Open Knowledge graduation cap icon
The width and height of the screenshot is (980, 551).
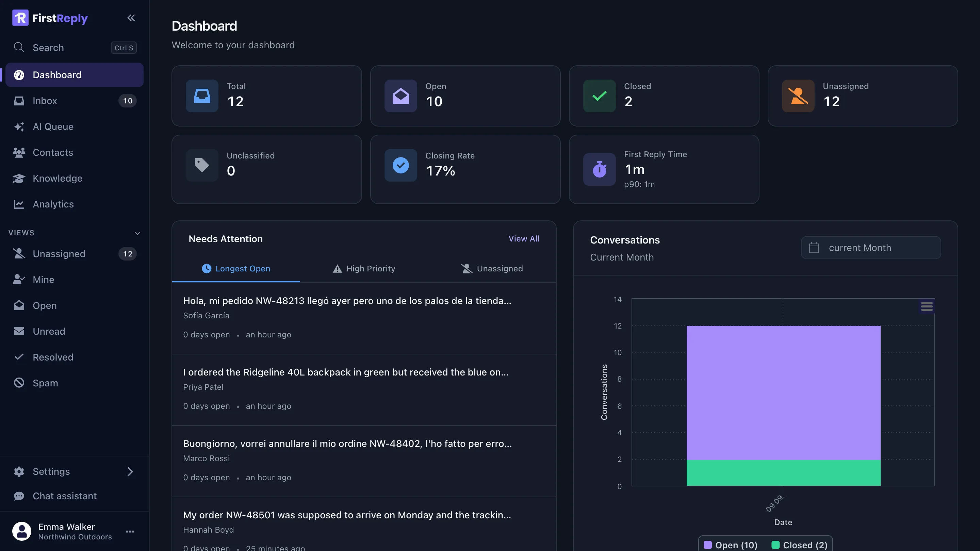tap(19, 178)
